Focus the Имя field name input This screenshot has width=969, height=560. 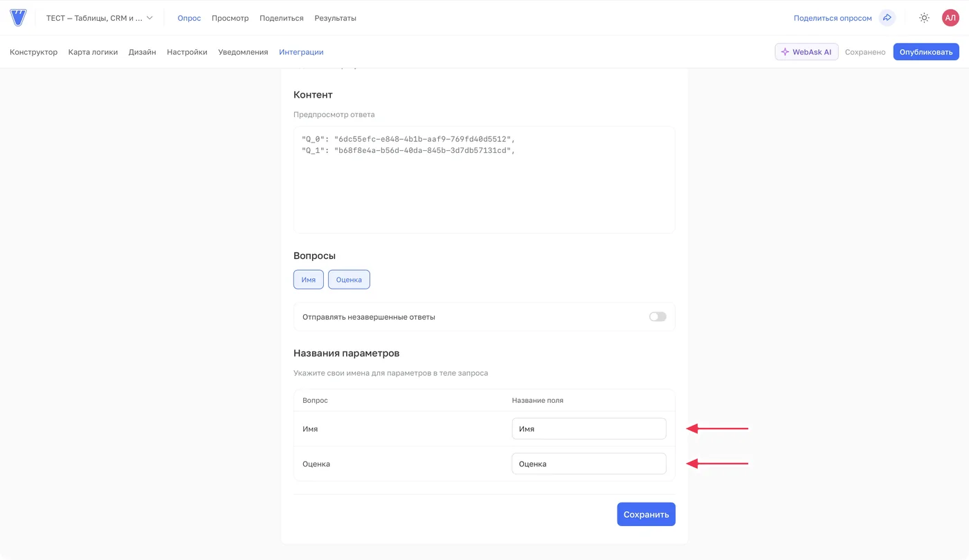(589, 428)
